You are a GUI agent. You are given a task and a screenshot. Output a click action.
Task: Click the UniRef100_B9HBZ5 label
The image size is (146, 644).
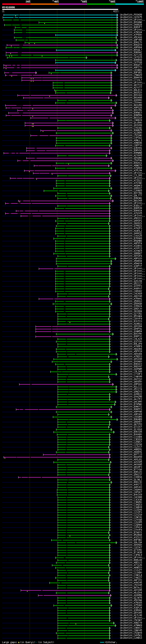[x=131, y=130]
